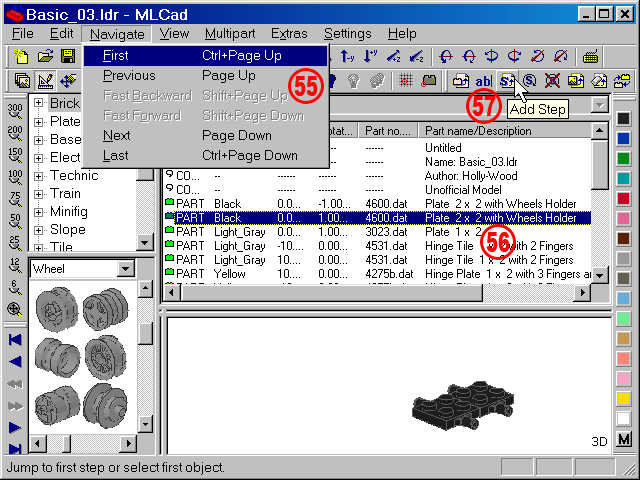Open more colors with the M button
The image size is (640, 480).
624,440
